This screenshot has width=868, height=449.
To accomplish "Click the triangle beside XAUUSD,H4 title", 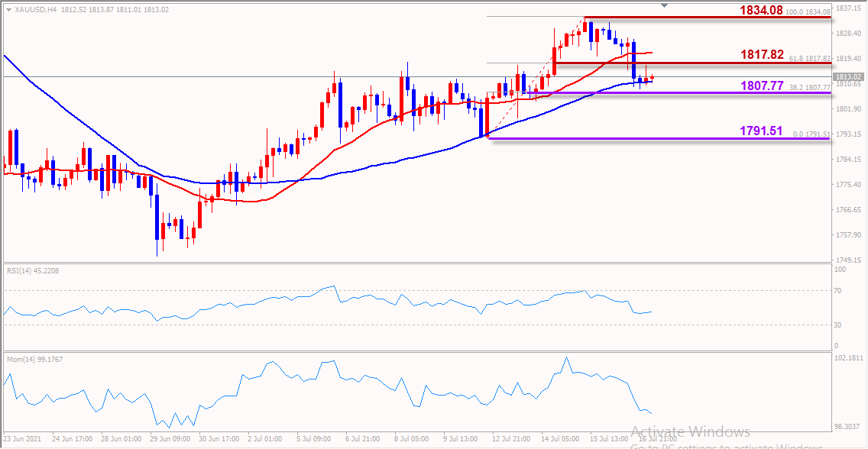I will [8, 10].
